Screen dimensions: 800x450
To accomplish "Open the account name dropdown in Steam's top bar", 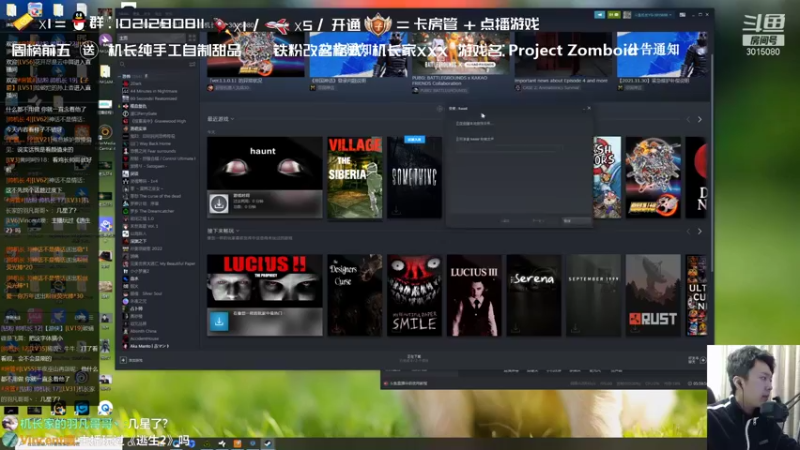I will point(653,15).
